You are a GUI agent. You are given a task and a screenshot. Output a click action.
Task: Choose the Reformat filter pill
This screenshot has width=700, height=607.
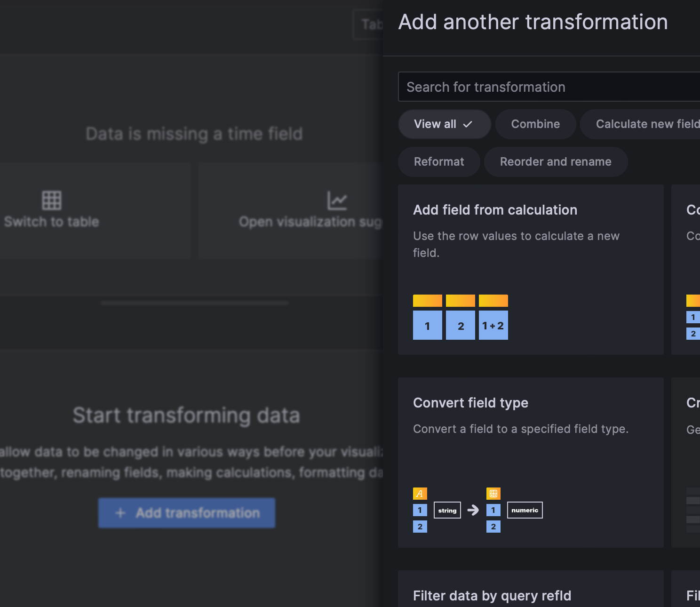(439, 162)
